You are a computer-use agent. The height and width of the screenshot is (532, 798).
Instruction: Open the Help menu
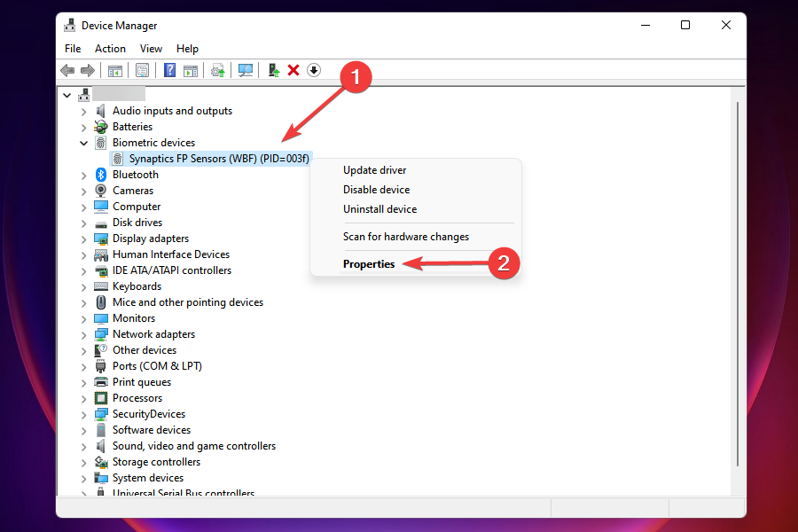[187, 49]
